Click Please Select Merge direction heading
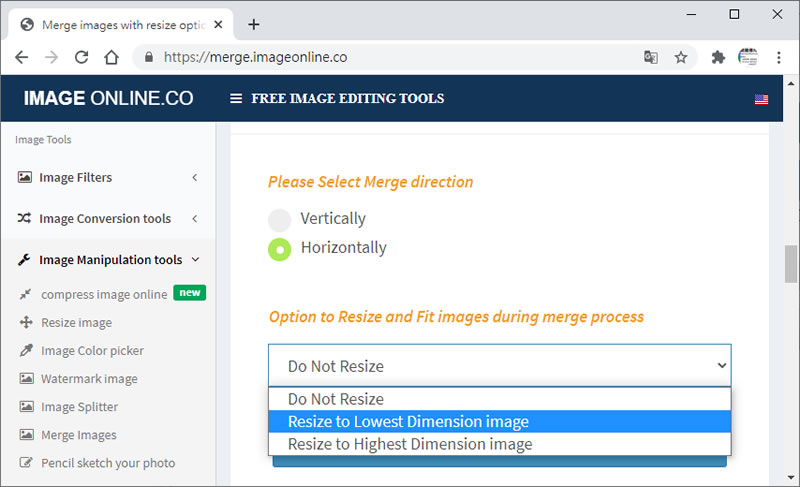800x487 pixels. 370,182
